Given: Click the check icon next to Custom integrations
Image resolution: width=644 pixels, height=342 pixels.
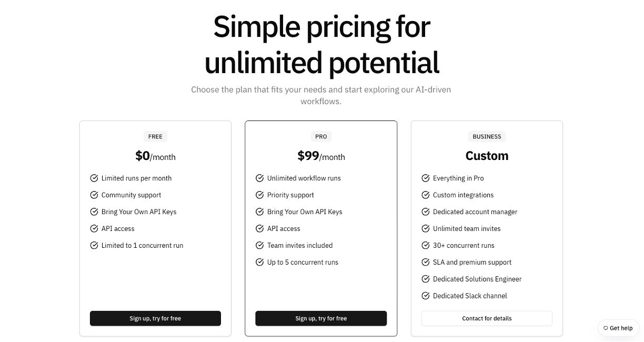Looking at the screenshot, I should pos(426,195).
